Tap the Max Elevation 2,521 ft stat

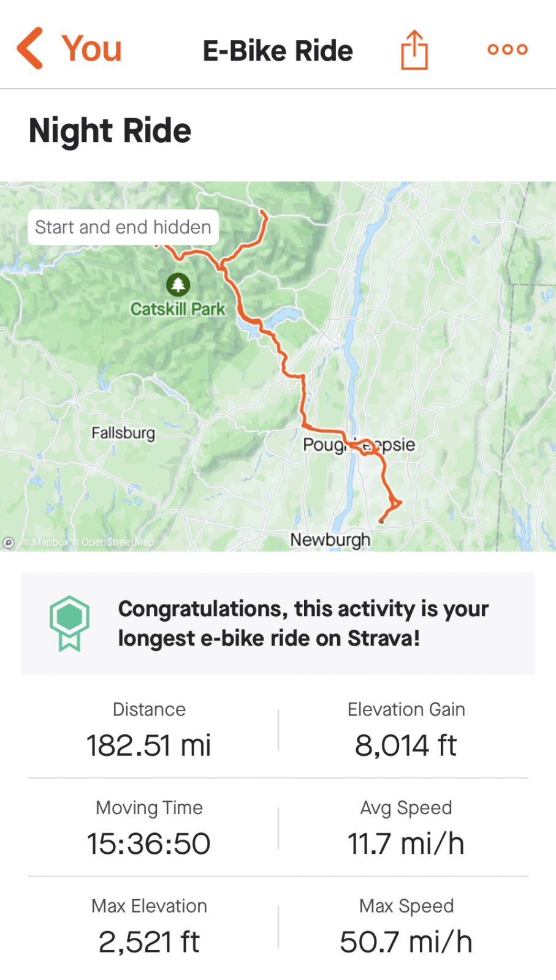pyautogui.click(x=149, y=927)
